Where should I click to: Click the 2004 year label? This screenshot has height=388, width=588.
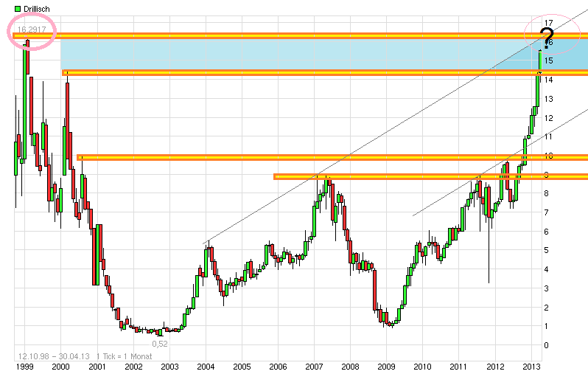(x=206, y=367)
